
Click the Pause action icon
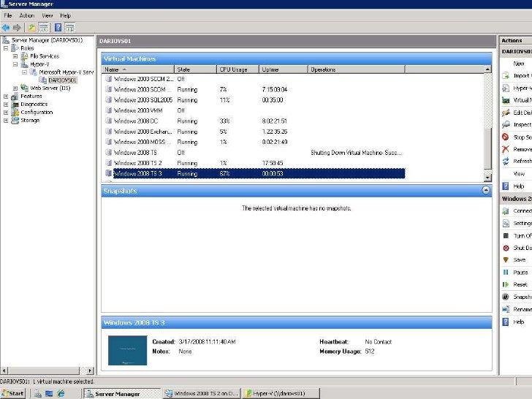[506, 272]
